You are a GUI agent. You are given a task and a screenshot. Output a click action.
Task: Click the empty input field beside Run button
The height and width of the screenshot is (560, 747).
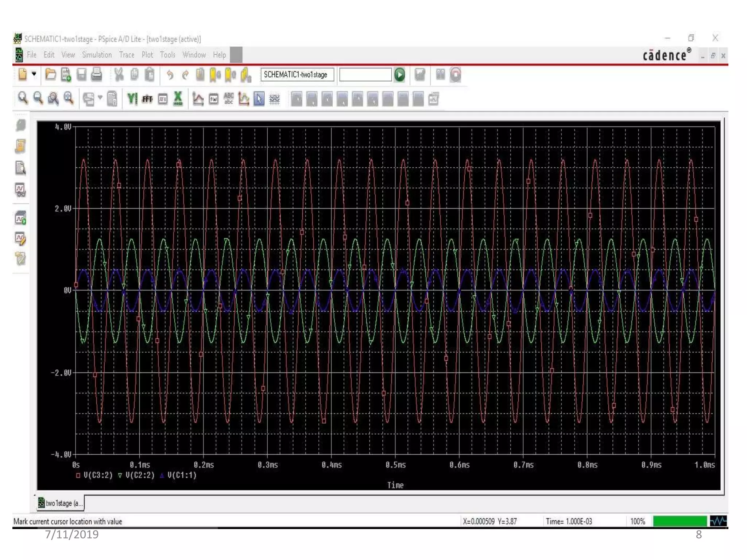[x=365, y=75]
